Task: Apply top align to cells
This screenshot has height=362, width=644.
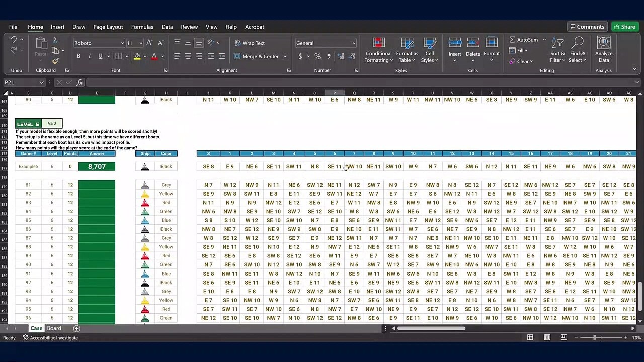Action: pyautogui.click(x=177, y=43)
